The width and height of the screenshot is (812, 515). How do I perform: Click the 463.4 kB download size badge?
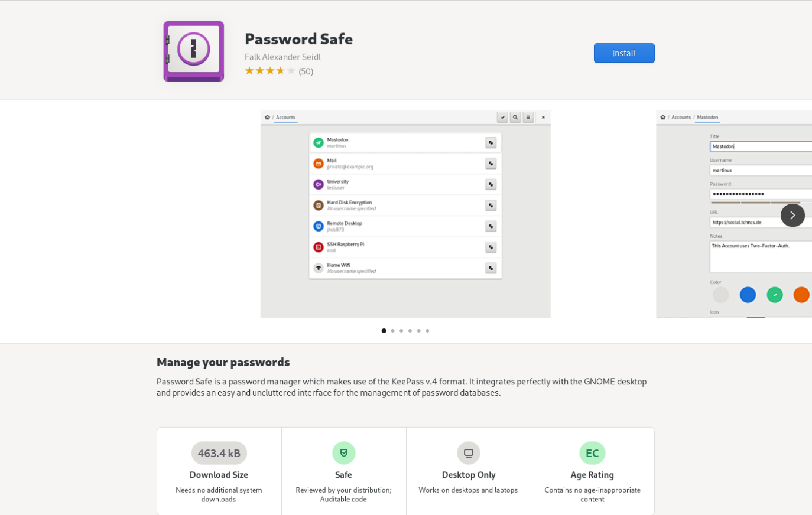(219, 453)
